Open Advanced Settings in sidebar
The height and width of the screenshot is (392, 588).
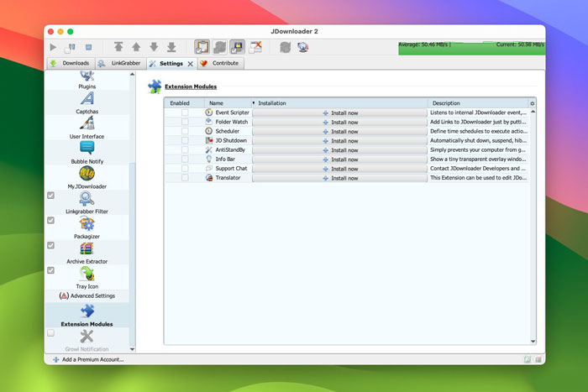(87, 295)
